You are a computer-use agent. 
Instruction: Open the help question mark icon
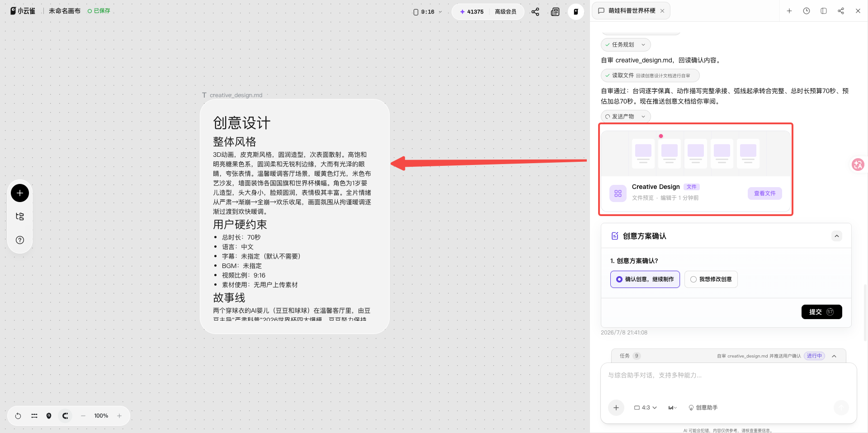[20, 240]
